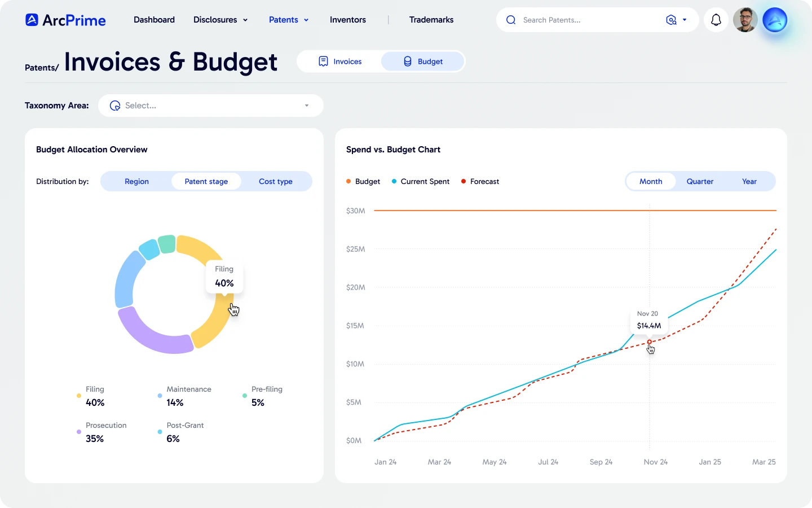
Task: Click the Sep 24 axis label
Action: (x=601, y=462)
